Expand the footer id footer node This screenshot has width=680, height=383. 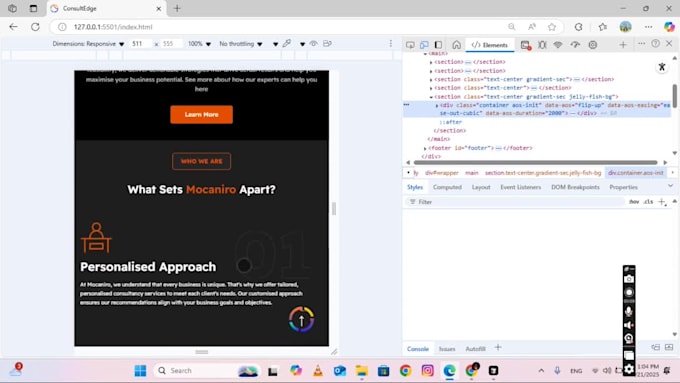tap(425, 148)
